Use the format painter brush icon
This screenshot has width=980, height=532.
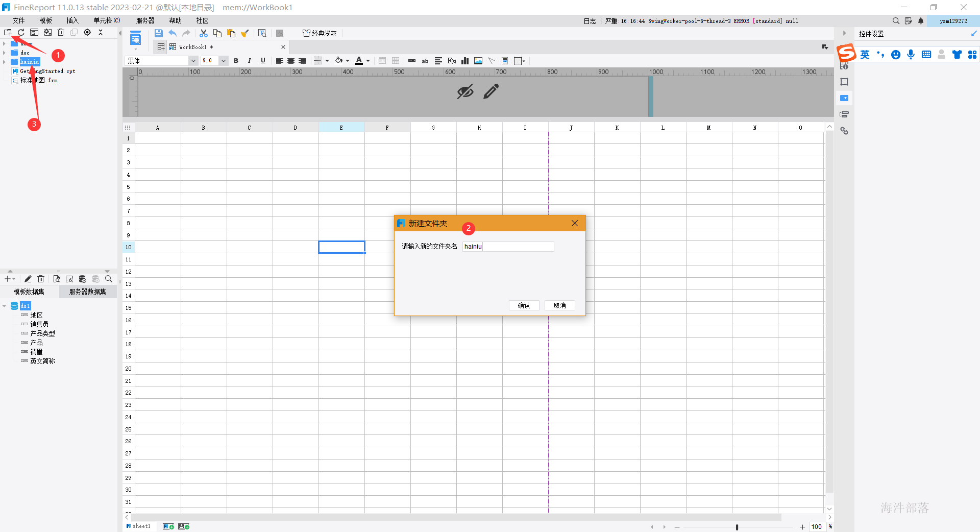(245, 33)
